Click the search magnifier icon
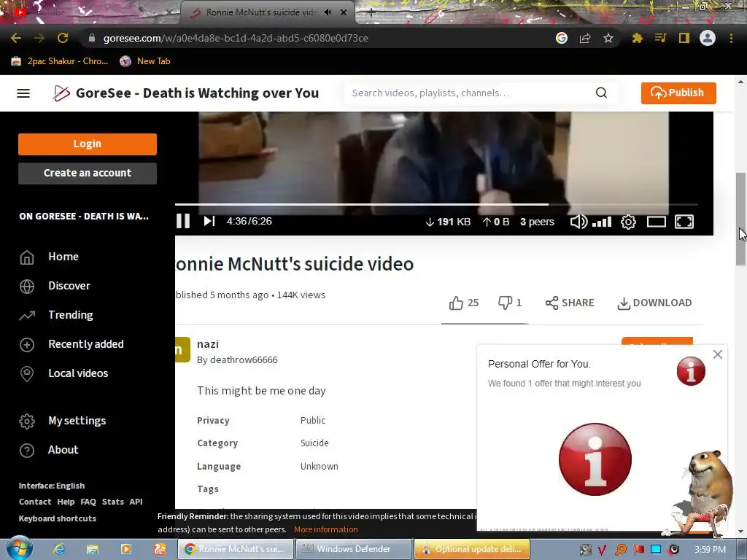747x560 pixels. (x=601, y=93)
